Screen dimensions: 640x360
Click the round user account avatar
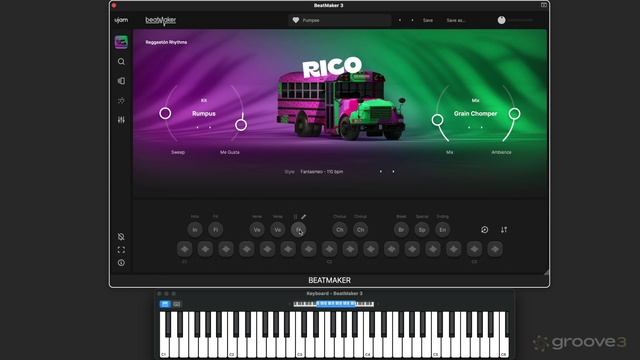[x=501, y=20]
